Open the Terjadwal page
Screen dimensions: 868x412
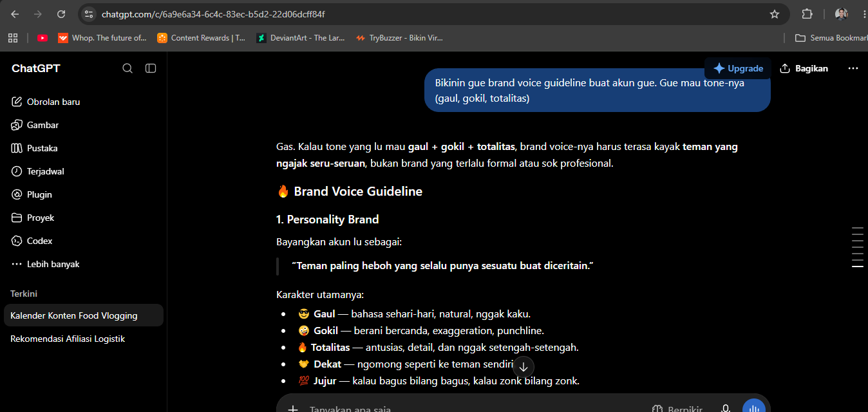click(x=84, y=171)
